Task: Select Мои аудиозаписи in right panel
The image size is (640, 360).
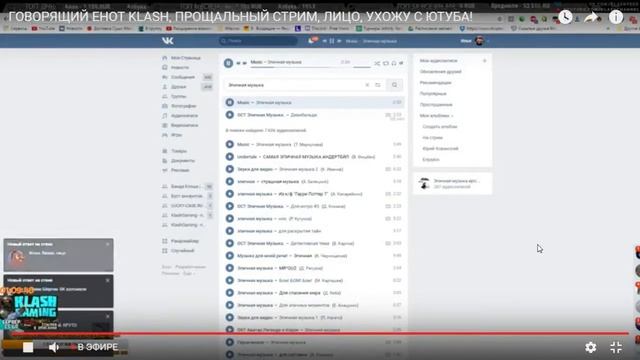Action: (x=438, y=60)
